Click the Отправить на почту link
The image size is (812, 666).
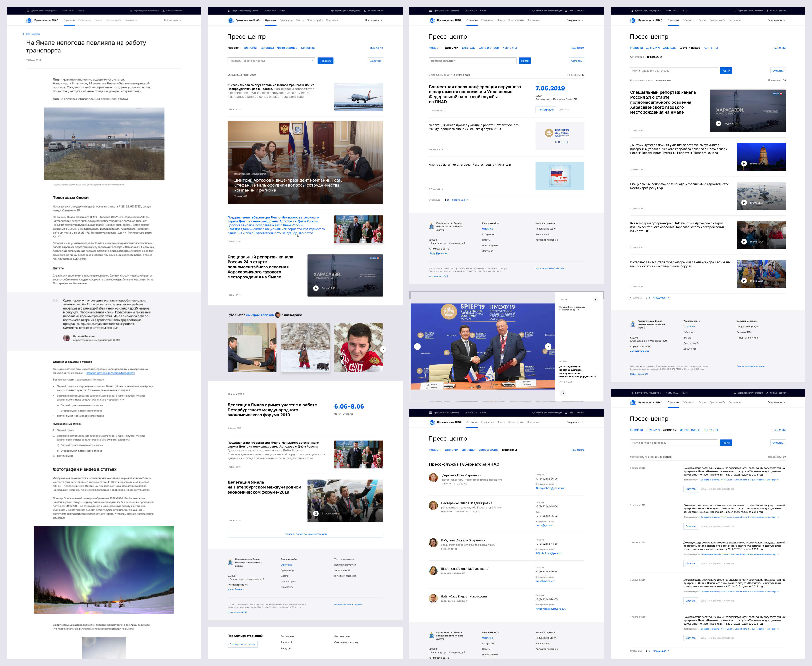pos(346,643)
